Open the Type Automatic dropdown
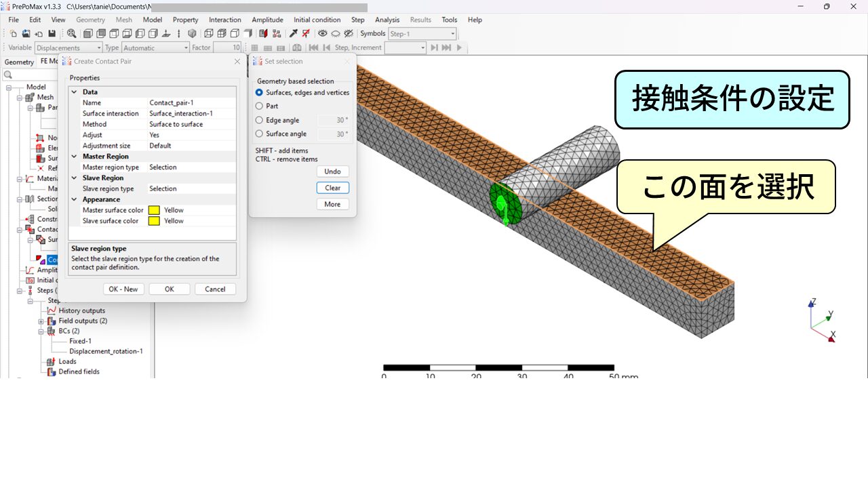Viewport: 868px width, 488px height. [x=186, y=48]
